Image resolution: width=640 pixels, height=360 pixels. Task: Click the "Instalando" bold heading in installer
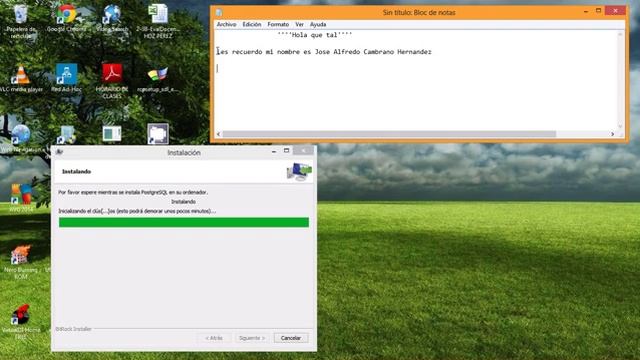click(x=76, y=171)
